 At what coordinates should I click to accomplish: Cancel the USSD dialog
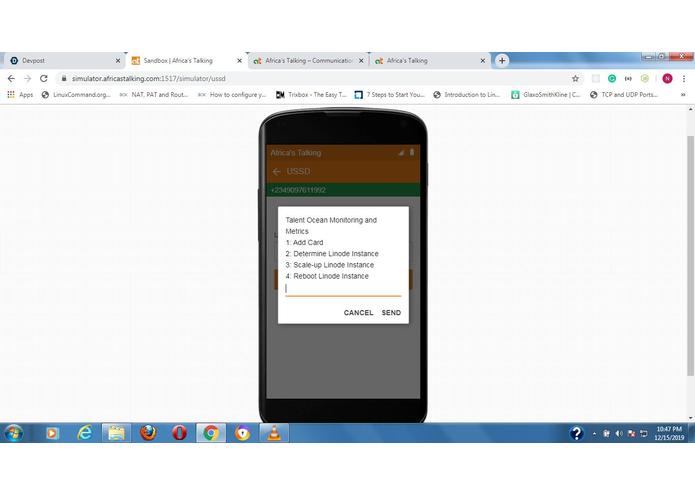(x=358, y=312)
